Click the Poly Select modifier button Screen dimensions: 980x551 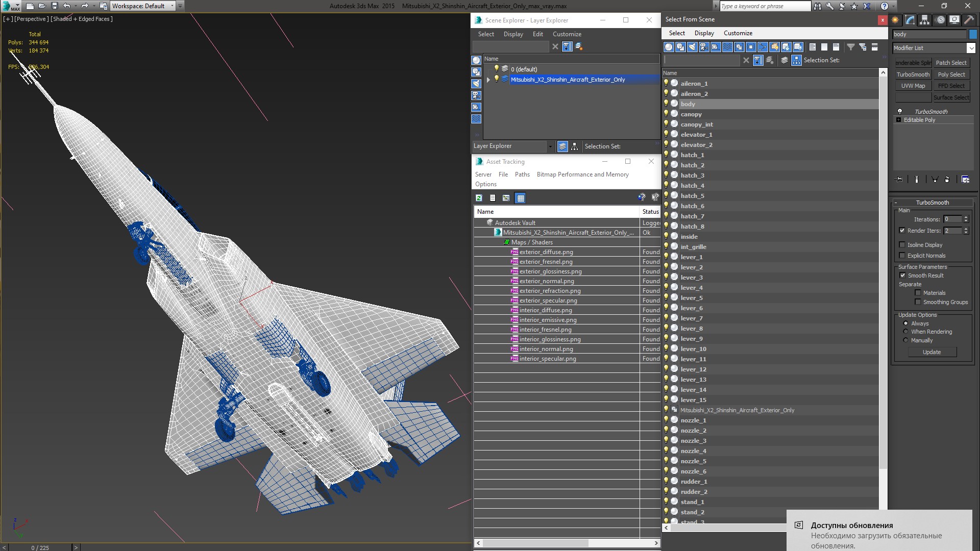[x=951, y=74]
